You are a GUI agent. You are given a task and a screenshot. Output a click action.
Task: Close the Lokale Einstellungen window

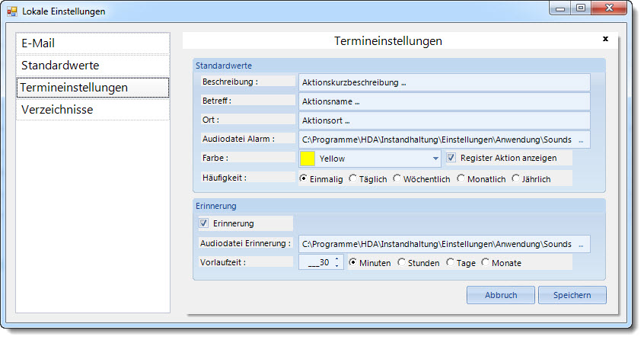609,8
